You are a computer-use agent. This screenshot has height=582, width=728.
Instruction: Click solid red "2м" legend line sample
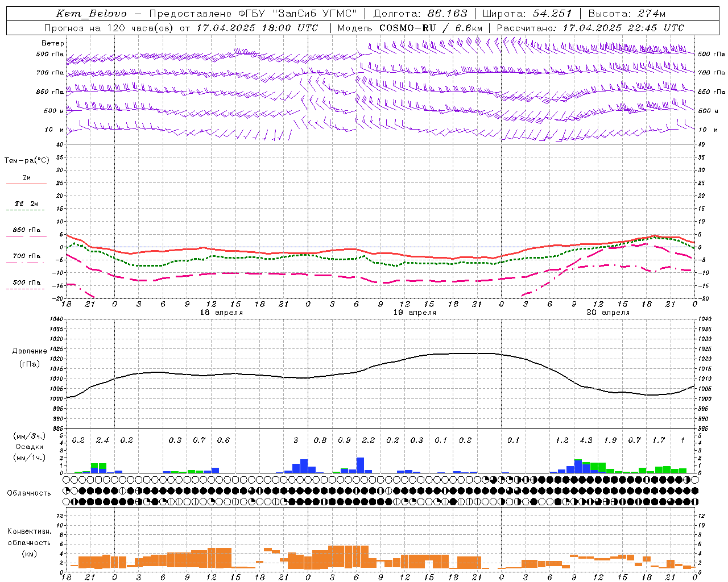pyautogui.click(x=26, y=184)
